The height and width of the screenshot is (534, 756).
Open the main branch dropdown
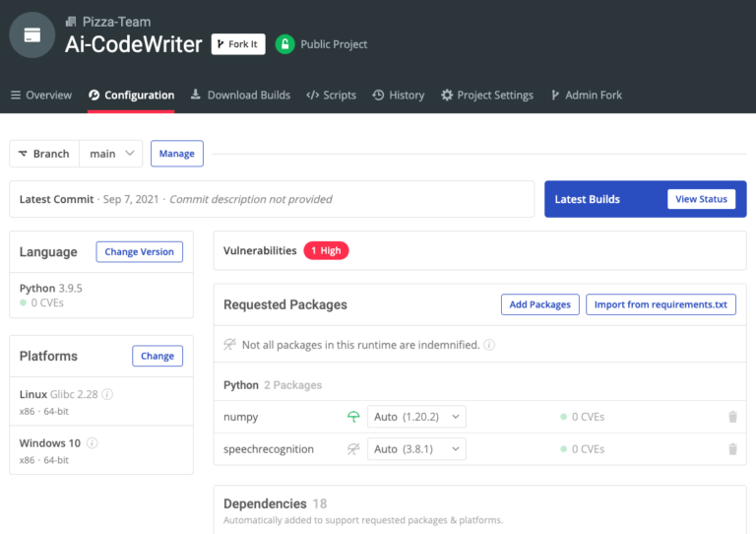[111, 154]
